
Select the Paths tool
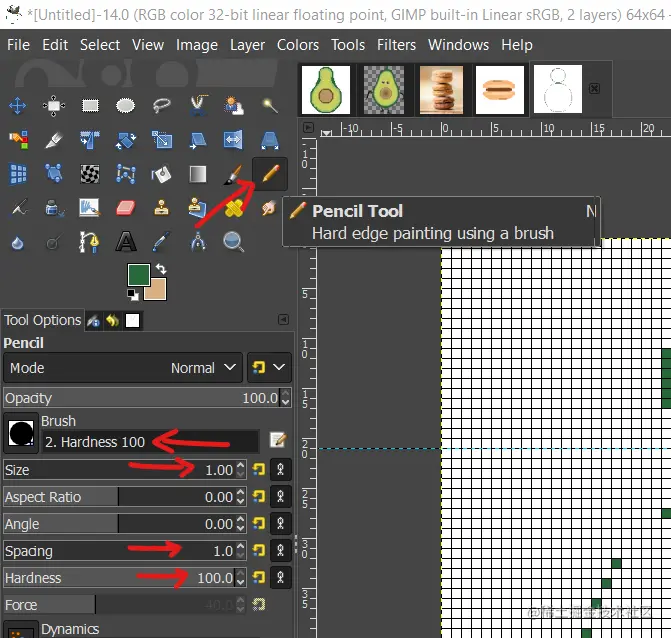(89, 243)
